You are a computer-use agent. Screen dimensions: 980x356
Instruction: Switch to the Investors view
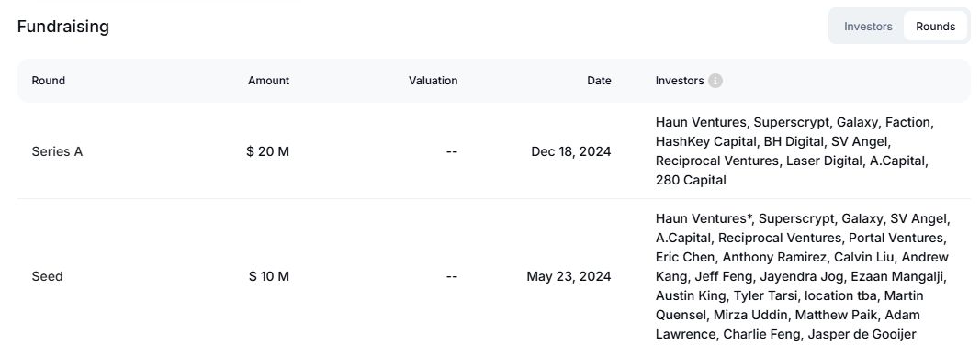[868, 27]
